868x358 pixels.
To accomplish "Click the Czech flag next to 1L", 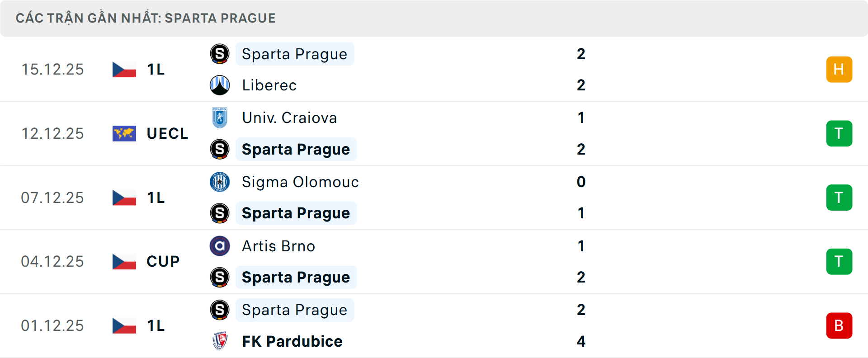I will [124, 69].
